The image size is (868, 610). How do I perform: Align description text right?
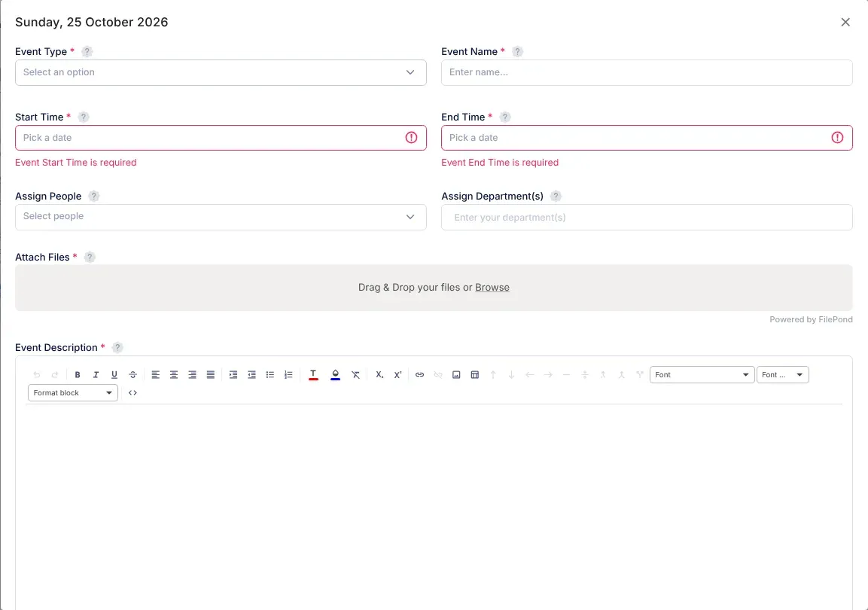pyautogui.click(x=192, y=375)
